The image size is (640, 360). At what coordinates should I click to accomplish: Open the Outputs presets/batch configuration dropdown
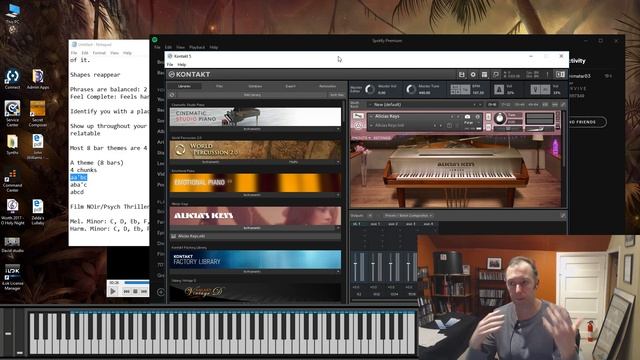[408, 216]
